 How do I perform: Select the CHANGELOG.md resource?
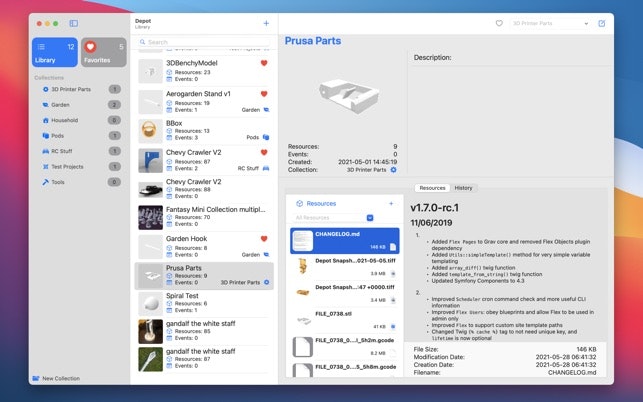tap(344, 241)
